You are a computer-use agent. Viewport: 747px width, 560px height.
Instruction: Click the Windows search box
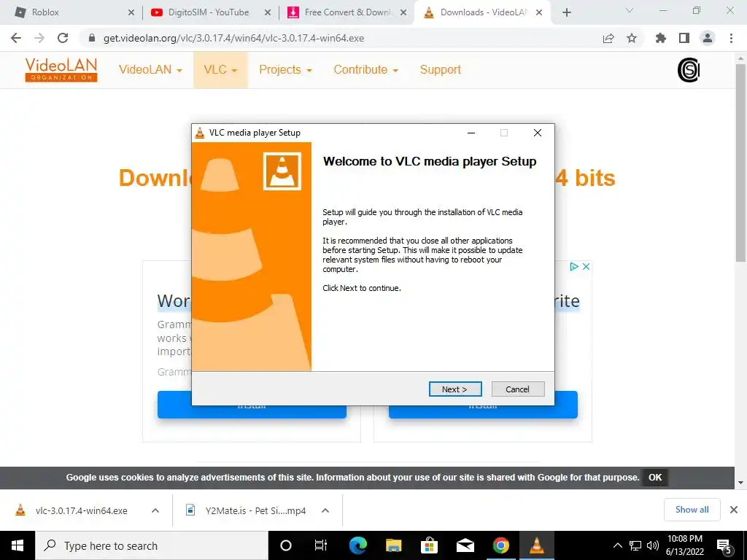[x=152, y=545]
